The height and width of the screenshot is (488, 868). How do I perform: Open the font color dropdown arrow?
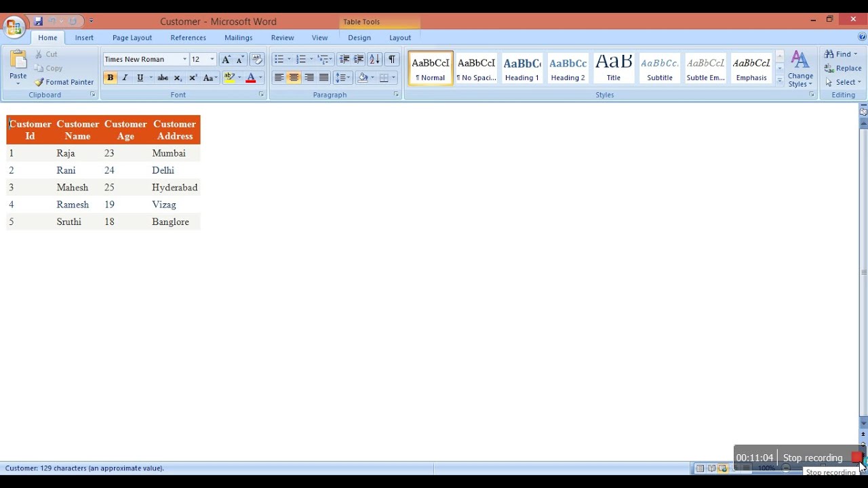[x=260, y=78]
